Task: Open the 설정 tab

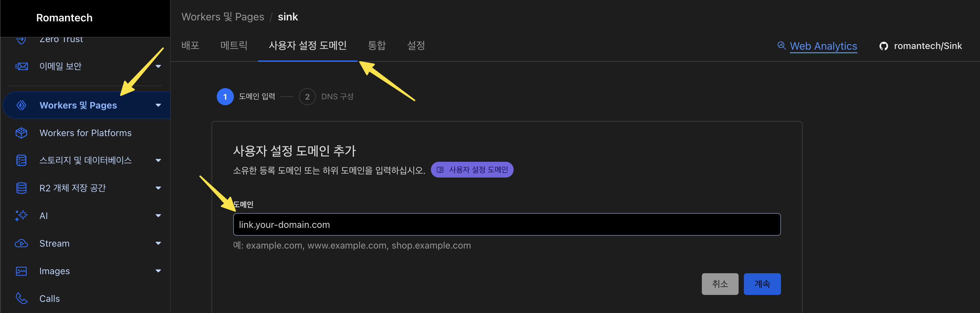Action: 416,46
